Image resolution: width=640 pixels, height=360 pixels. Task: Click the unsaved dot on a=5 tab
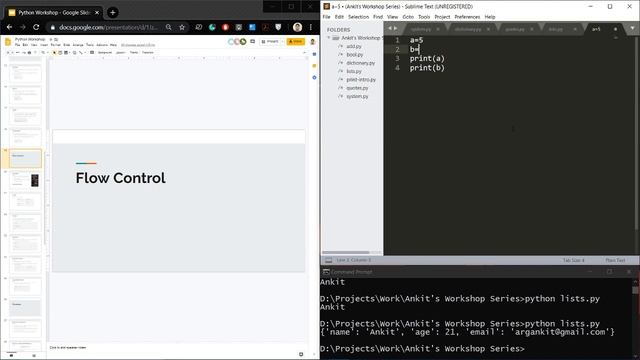coord(615,29)
